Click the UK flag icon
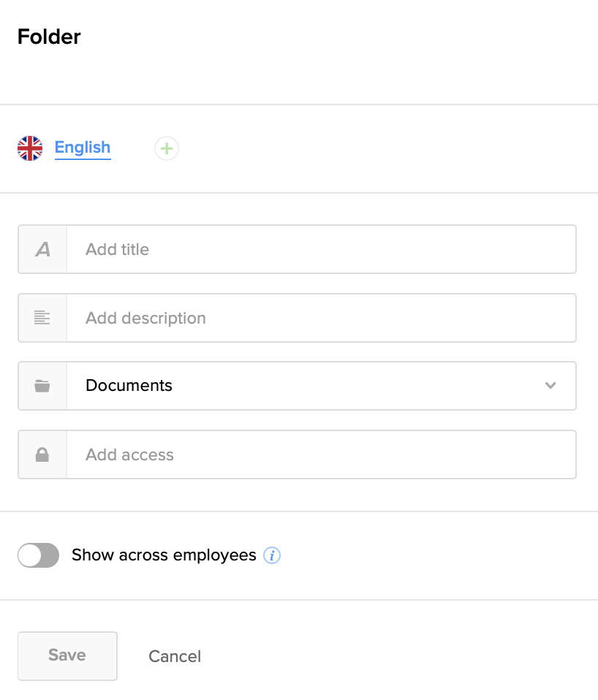The width and height of the screenshot is (598, 700). tap(30, 148)
